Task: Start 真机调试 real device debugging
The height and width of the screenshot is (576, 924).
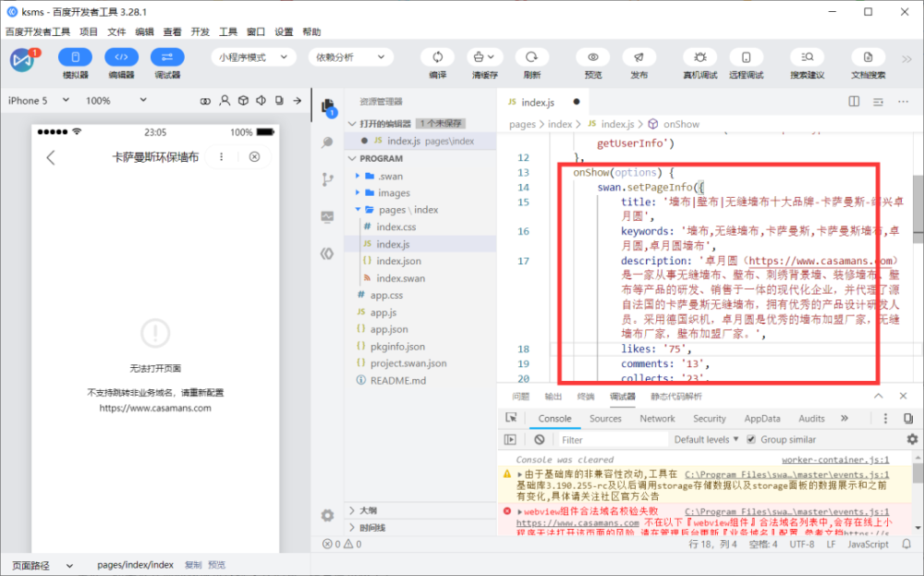Action: click(x=700, y=57)
